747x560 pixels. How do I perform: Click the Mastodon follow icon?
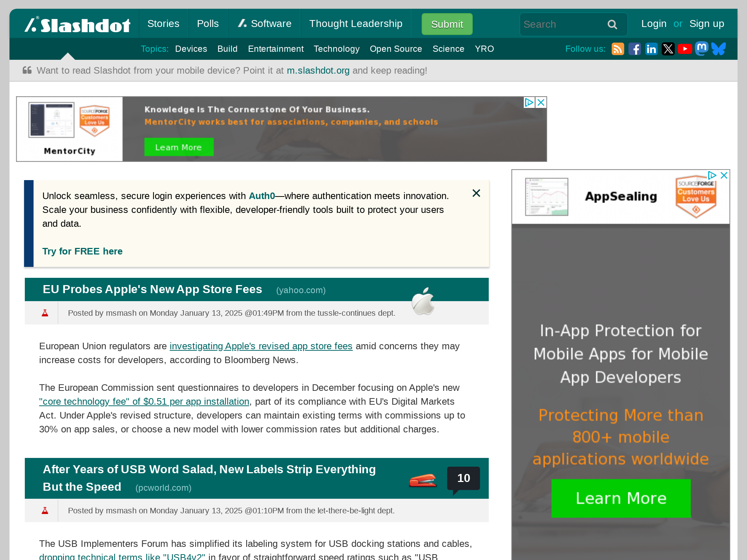click(701, 48)
